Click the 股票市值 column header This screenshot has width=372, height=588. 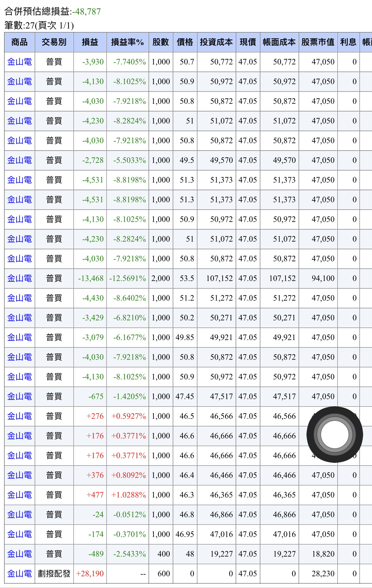pyautogui.click(x=318, y=42)
